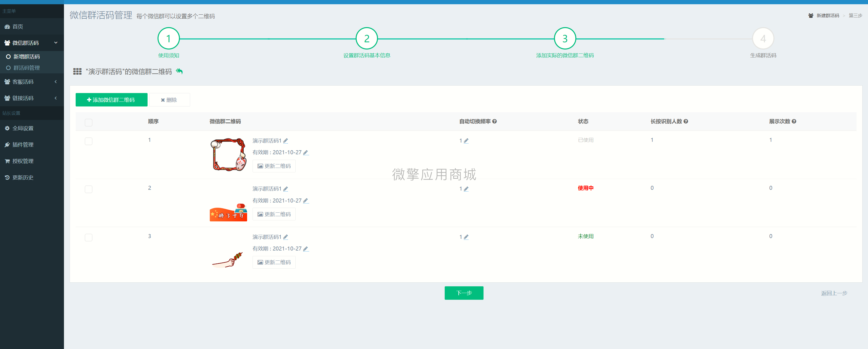The image size is (868, 349).
Task: Click step 2 circle 设置群活码基本信息
Action: pos(367,38)
